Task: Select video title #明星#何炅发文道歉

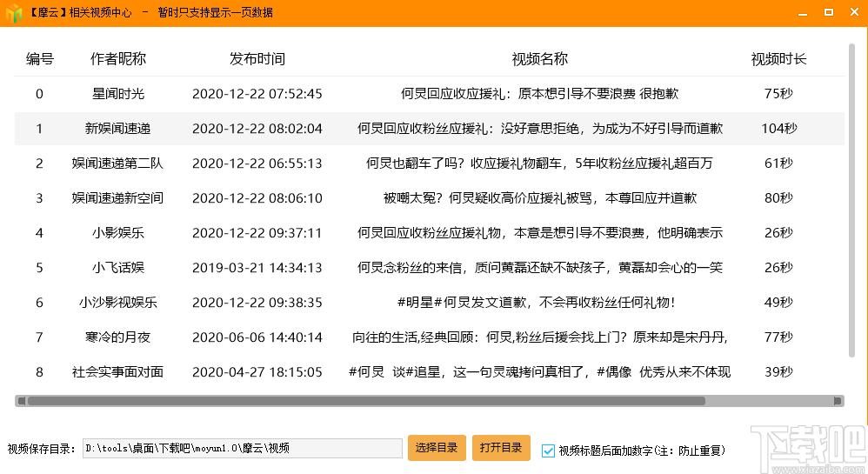Action: click(536, 303)
